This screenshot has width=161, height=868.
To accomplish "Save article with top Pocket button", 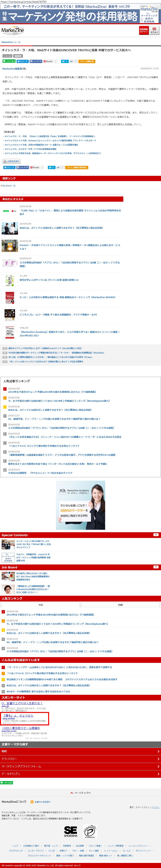I will tap(48, 61).
